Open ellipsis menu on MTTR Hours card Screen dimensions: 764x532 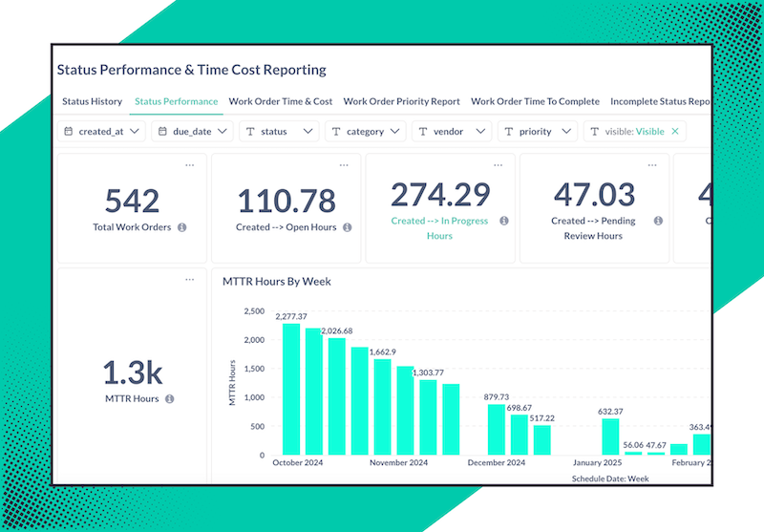(x=189, y=280)
